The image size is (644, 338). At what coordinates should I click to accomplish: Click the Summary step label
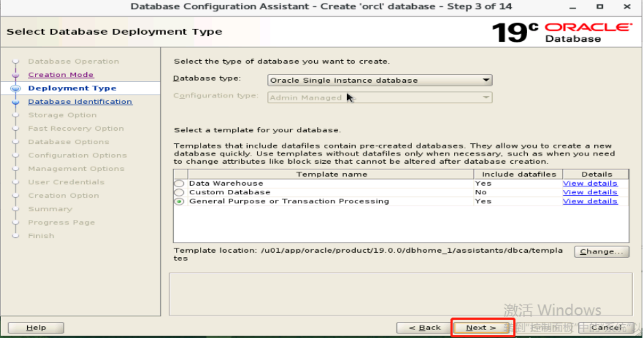point(50,209)
